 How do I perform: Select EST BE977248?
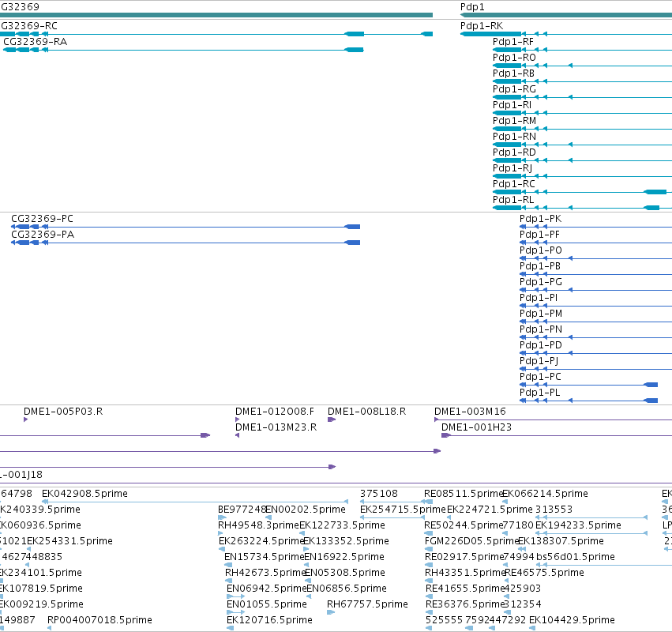pos(242,510)
